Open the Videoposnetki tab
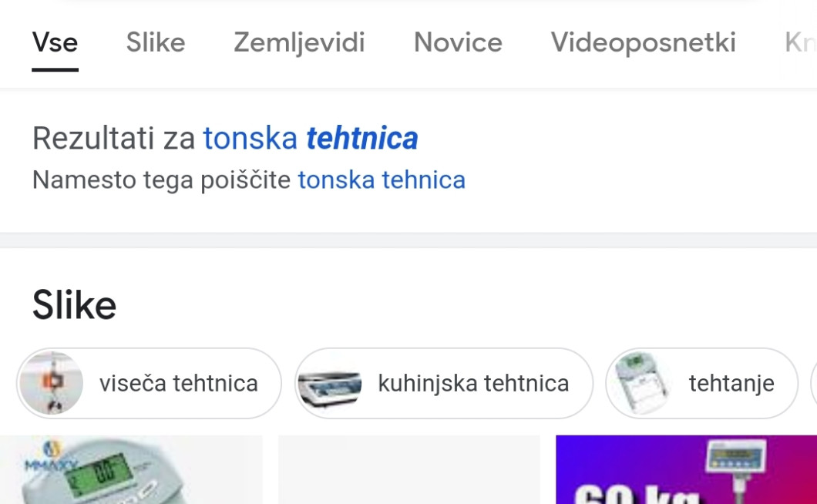 coord(643,42)
